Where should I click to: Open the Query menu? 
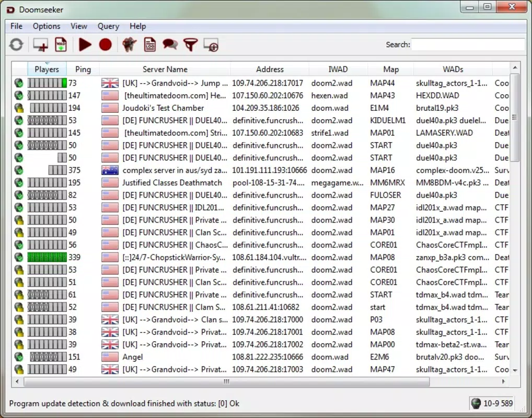click(x=108, y=26)
